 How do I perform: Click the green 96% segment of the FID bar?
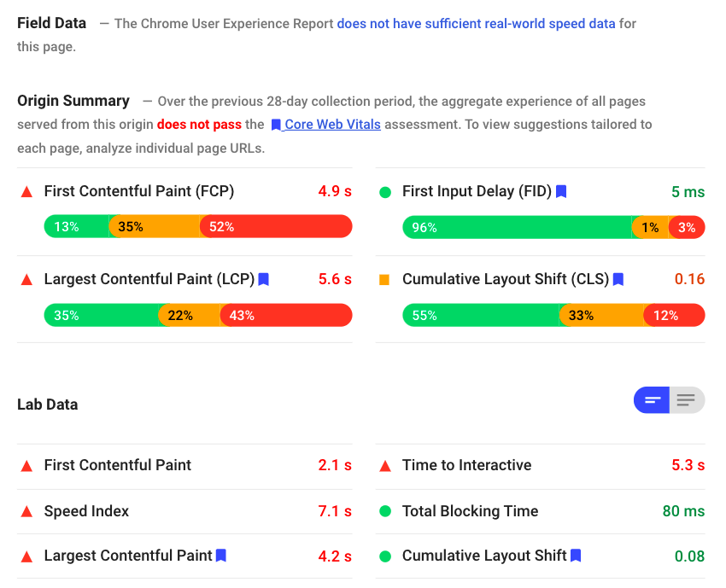coord(518,227)
